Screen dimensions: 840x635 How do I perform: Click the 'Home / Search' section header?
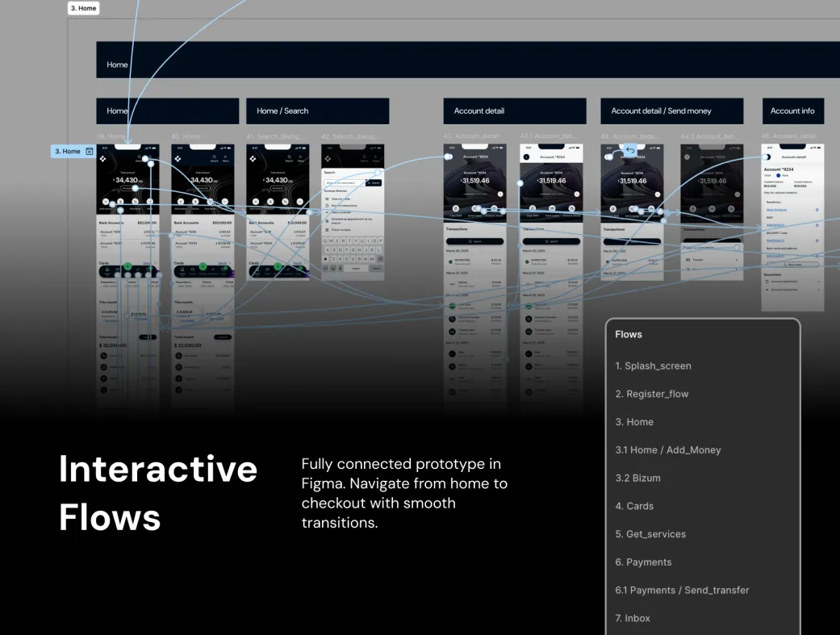click(317, 111)
